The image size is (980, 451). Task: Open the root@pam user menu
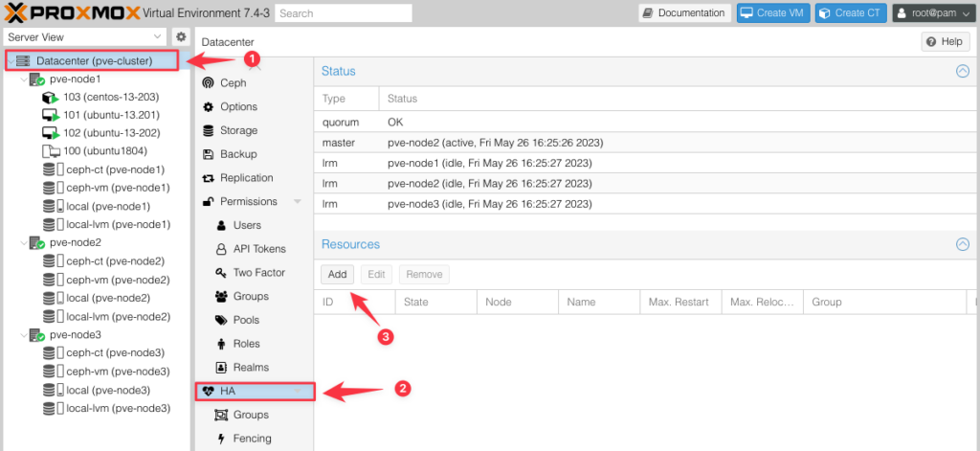click(934, 12)
